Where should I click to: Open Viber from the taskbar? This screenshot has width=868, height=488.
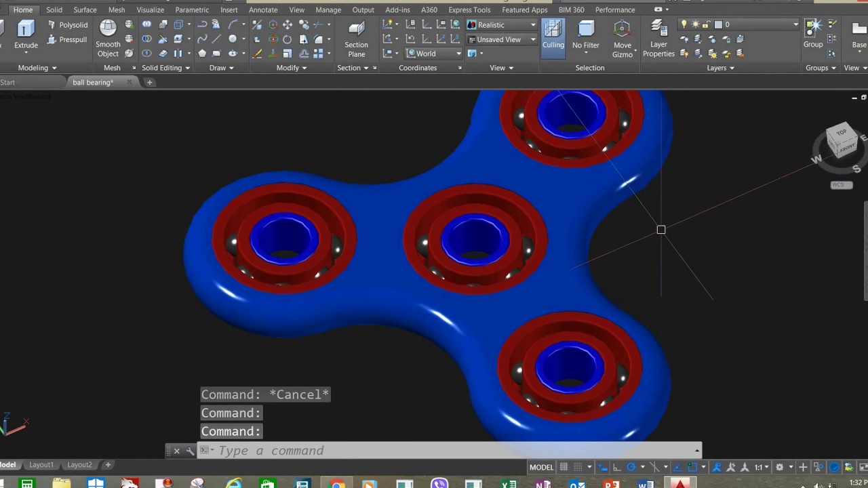[439, 483]
